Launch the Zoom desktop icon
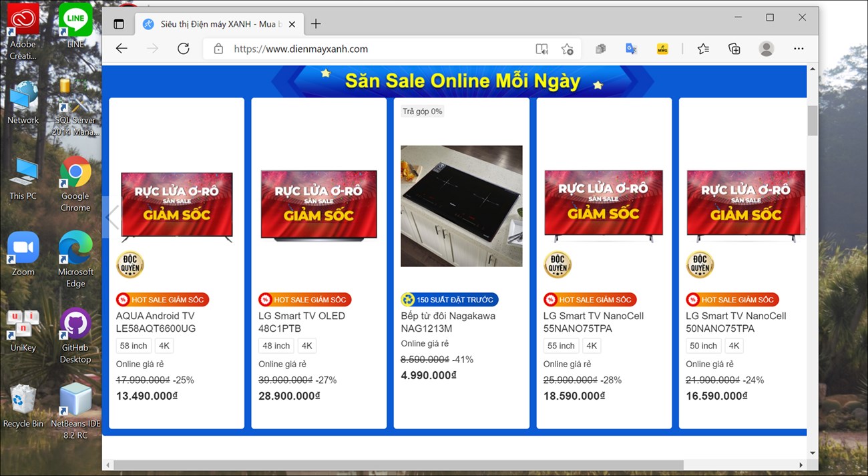The width and height of the screenshot is (868, 476). click(23, 254)
